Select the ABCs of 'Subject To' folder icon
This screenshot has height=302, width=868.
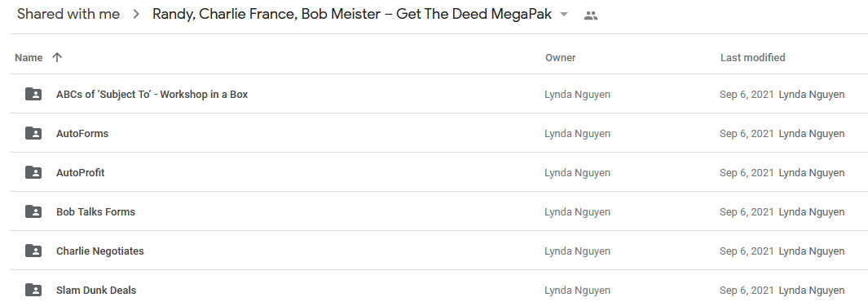tap(33, 94)
